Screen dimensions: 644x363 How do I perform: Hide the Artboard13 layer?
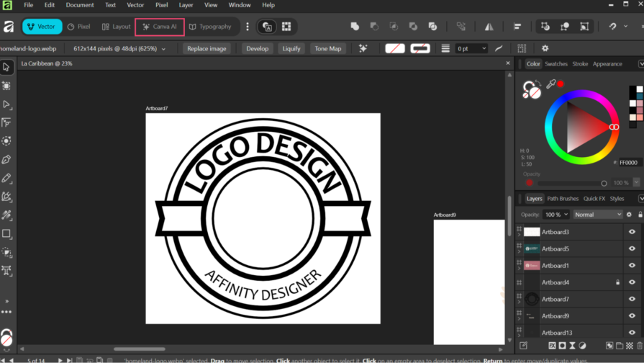[632, 333]
